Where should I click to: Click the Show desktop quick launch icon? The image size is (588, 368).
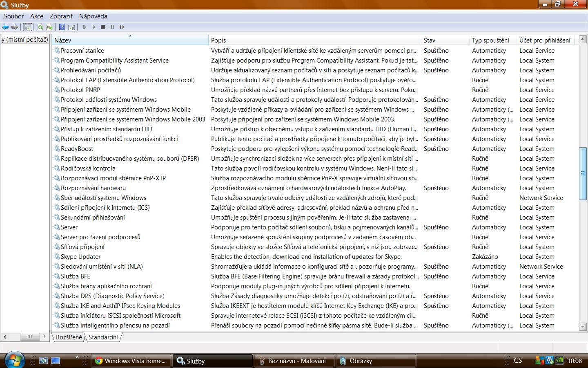click(56, 361)
